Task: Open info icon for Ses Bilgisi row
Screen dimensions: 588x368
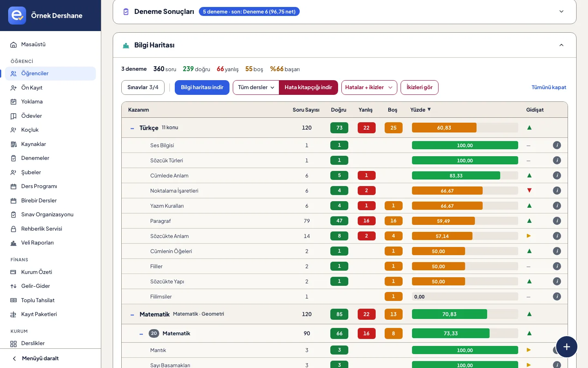Action: tap(557, 145)
